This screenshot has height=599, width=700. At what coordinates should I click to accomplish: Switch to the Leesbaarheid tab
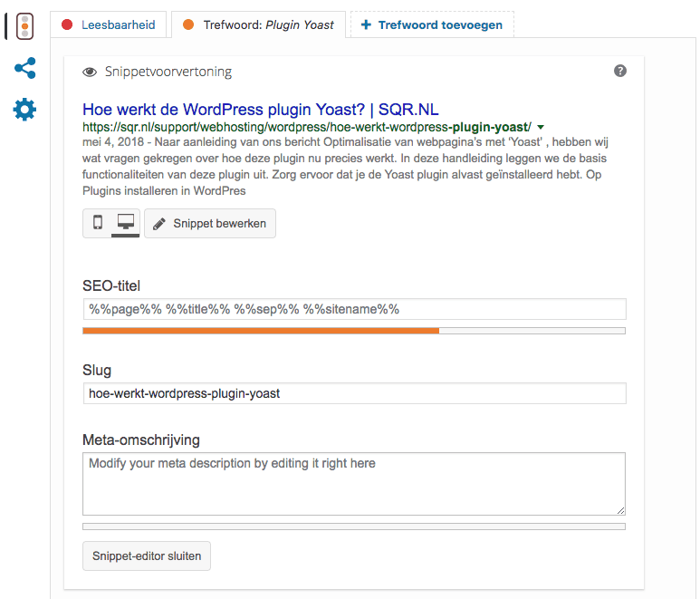pyautogui.click(x=110, y=25)
